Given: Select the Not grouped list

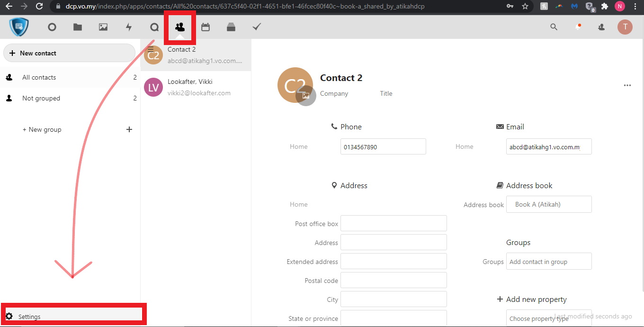Looking at the screenshot, I should [41, 98].
